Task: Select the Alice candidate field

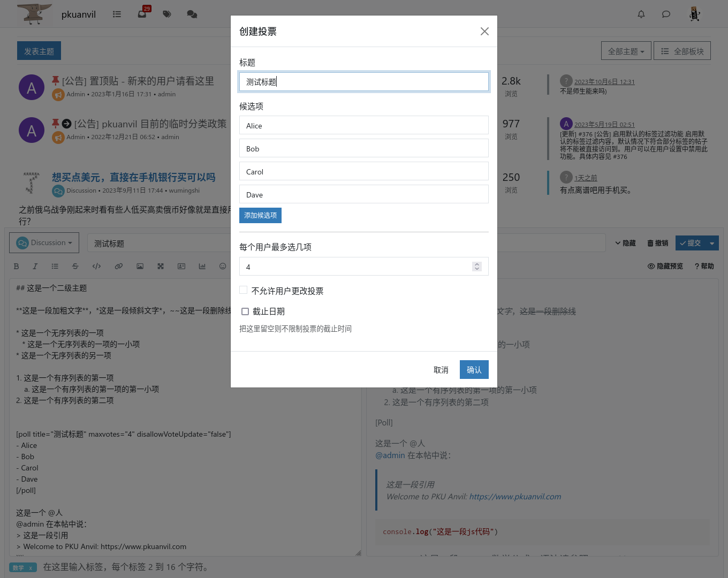Action: (364, 125)
